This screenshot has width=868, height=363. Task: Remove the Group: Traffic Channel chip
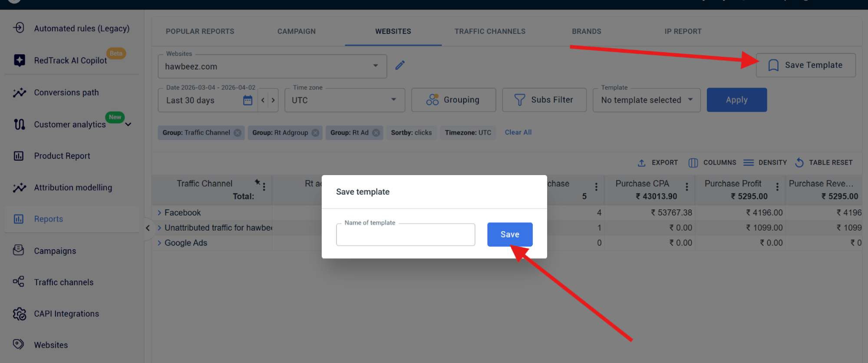click(238, 133)
